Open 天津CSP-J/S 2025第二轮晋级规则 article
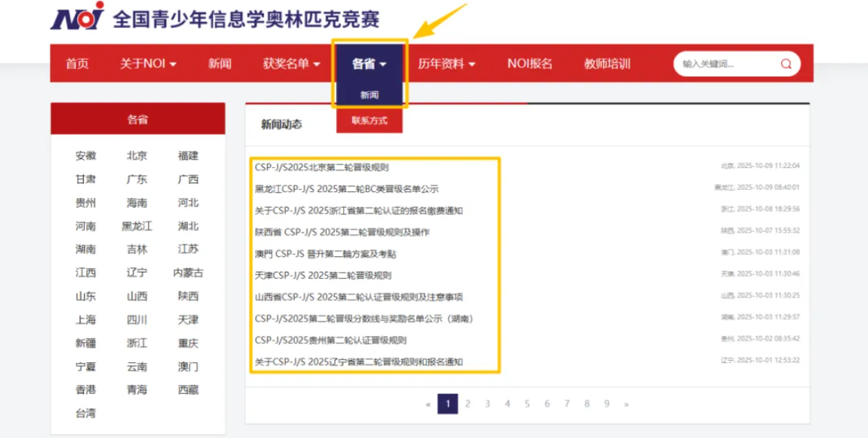 [323, 275]
